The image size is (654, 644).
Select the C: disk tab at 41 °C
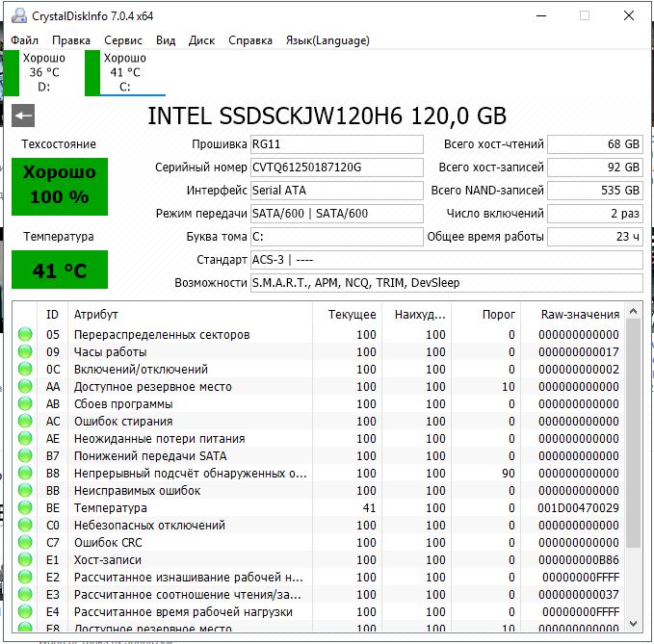click(125, 72)
